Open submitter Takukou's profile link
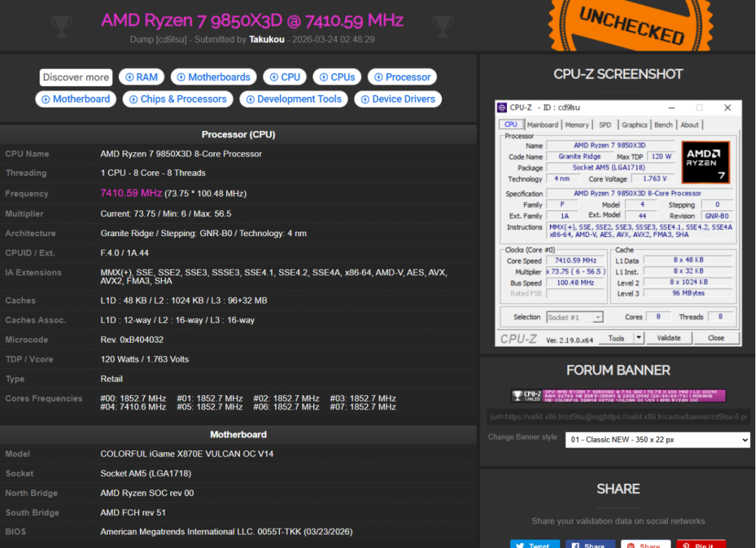 pyautogui.click(x=267, y=40)
